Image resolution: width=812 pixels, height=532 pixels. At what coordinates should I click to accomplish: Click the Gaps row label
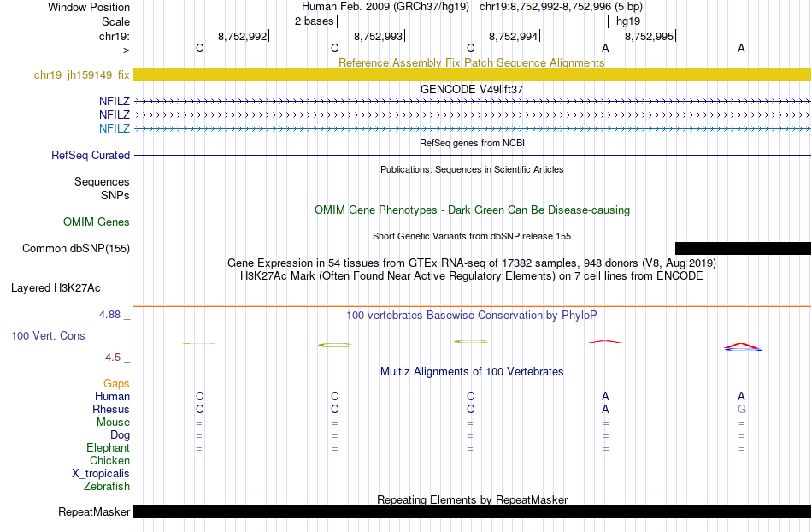(x=116, y=383)
